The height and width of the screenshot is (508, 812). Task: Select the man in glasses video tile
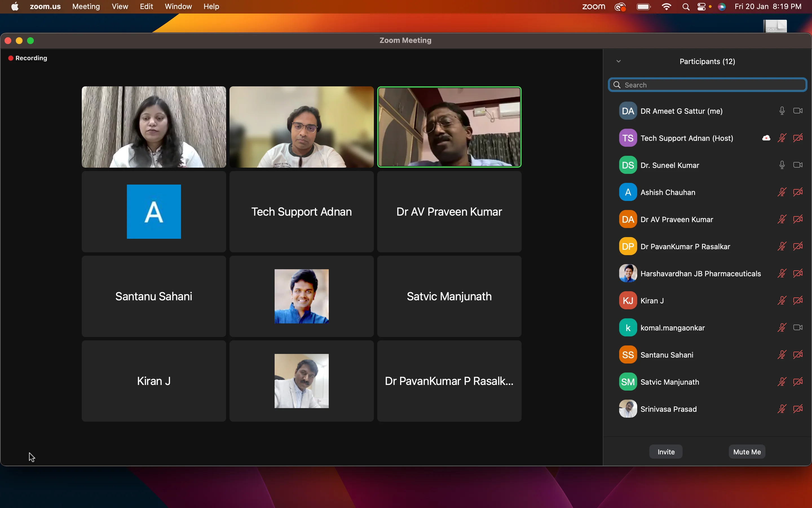[x=301, y=127]
